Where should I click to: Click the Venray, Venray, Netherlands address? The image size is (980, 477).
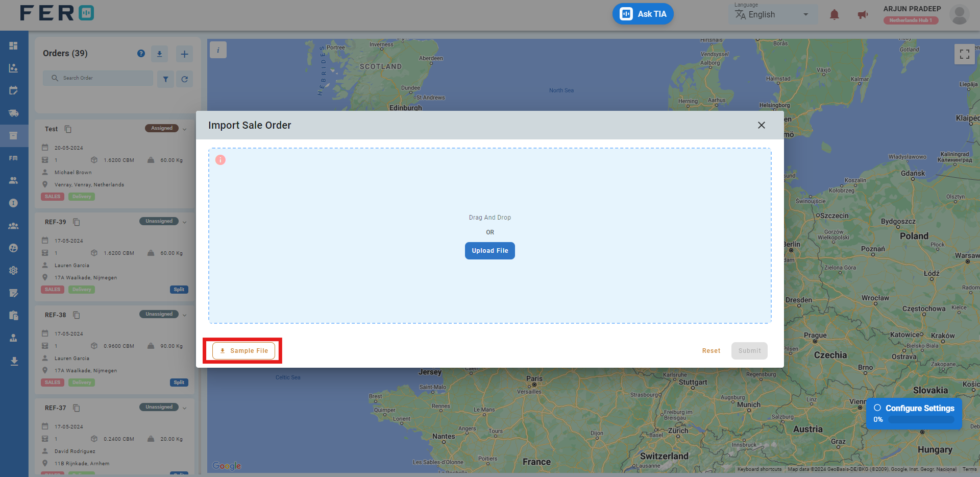(x=89, y=185)
